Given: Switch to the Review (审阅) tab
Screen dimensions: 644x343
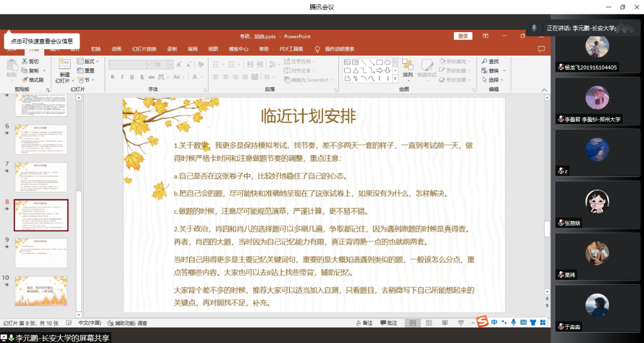Looking at the screenshot, I should [192, 49].
